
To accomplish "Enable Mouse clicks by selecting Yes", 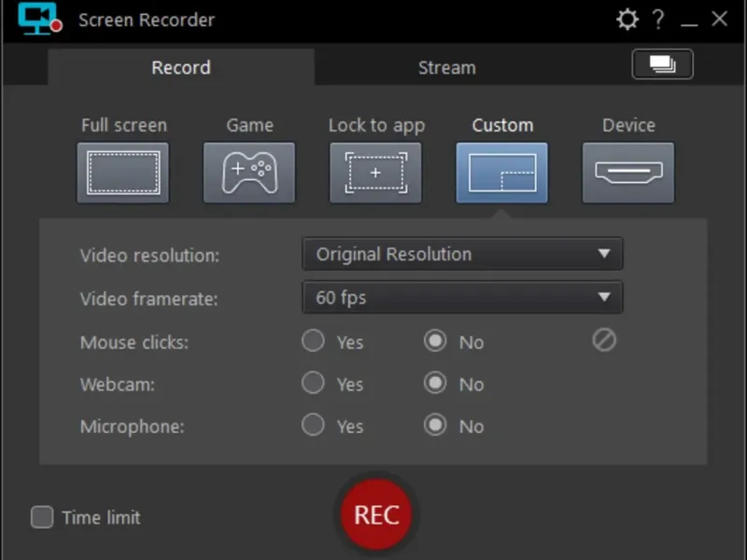I will tap(313, 341).
